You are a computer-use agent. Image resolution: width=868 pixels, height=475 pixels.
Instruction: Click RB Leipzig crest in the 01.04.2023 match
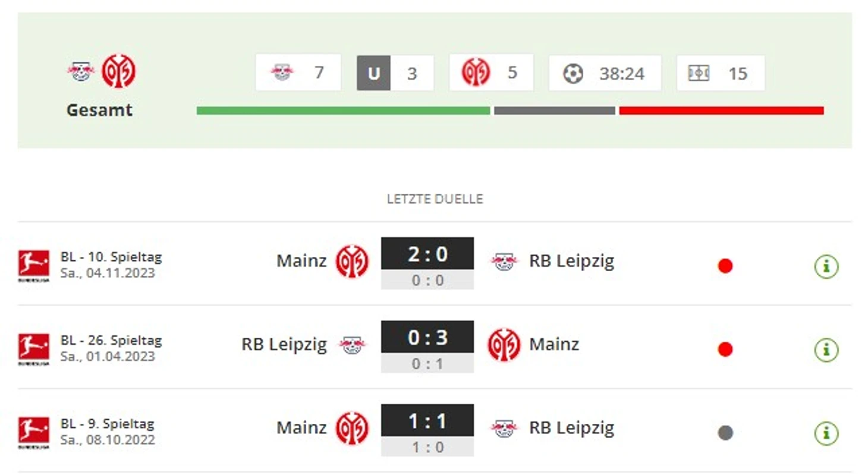(x=353, y=345)
